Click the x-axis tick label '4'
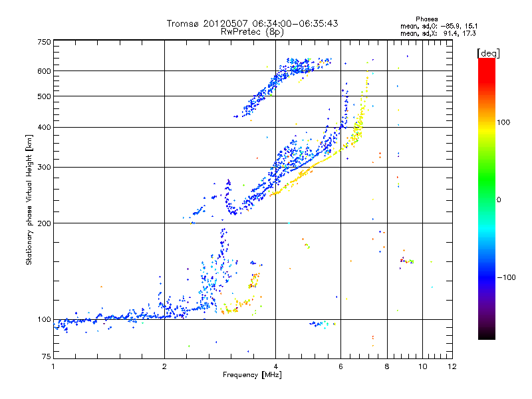 click(x=275, y=366)
